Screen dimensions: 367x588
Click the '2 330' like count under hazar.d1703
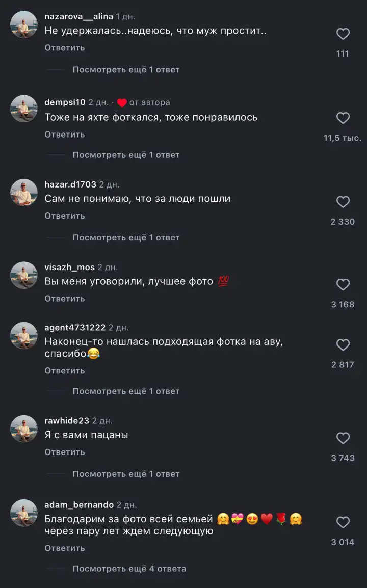343,221
